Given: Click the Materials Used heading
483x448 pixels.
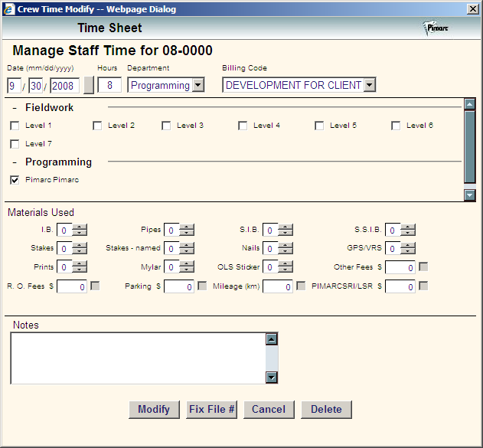Looking at the screenshot, I should pos(41,213).
